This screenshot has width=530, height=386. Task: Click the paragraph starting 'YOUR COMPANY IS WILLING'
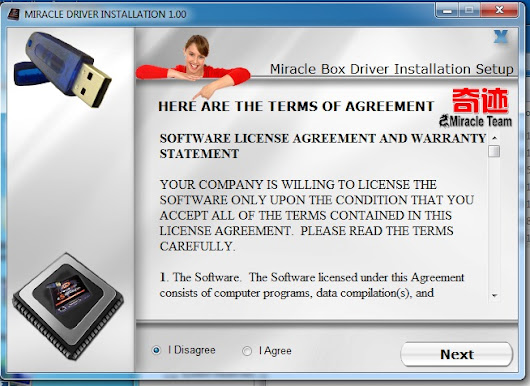point(317,216)
